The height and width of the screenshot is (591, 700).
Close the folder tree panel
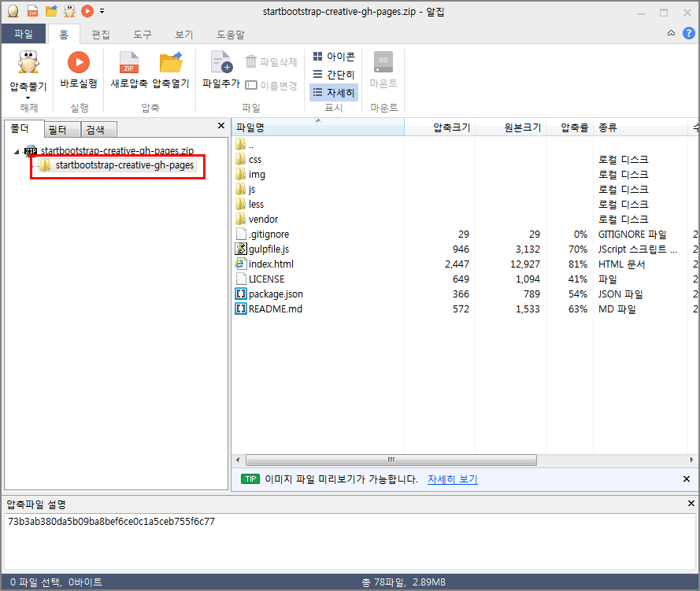tap(221, 126)
